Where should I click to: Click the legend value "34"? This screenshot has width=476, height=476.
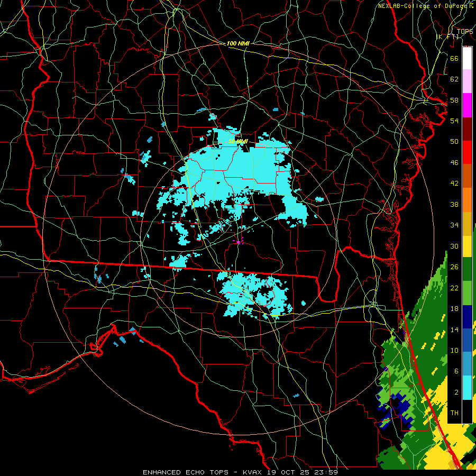[x=454, y=225]
